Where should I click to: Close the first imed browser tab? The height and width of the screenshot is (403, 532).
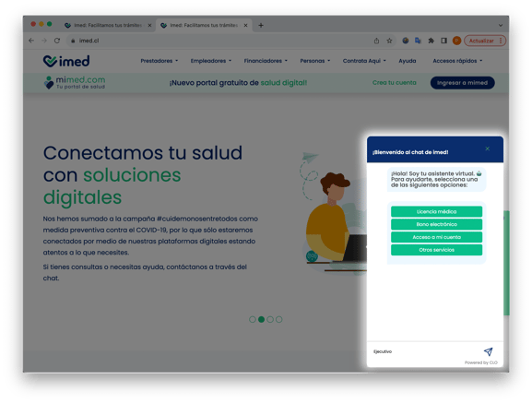[149, 26]
